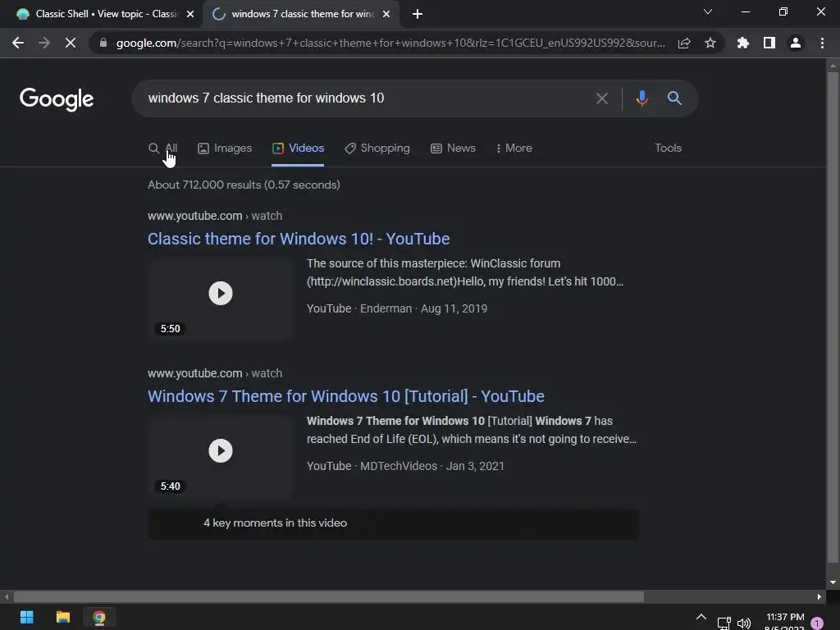This screenshot has height=630, width=840.
Task: Open the Windows Start menu
Action: (x=27, y=617)
